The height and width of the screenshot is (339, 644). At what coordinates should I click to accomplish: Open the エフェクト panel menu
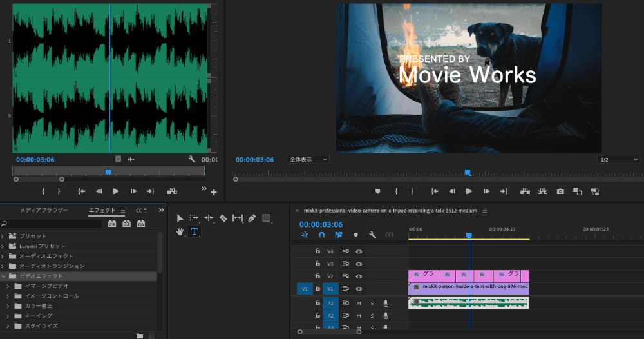tap(123, 210)
